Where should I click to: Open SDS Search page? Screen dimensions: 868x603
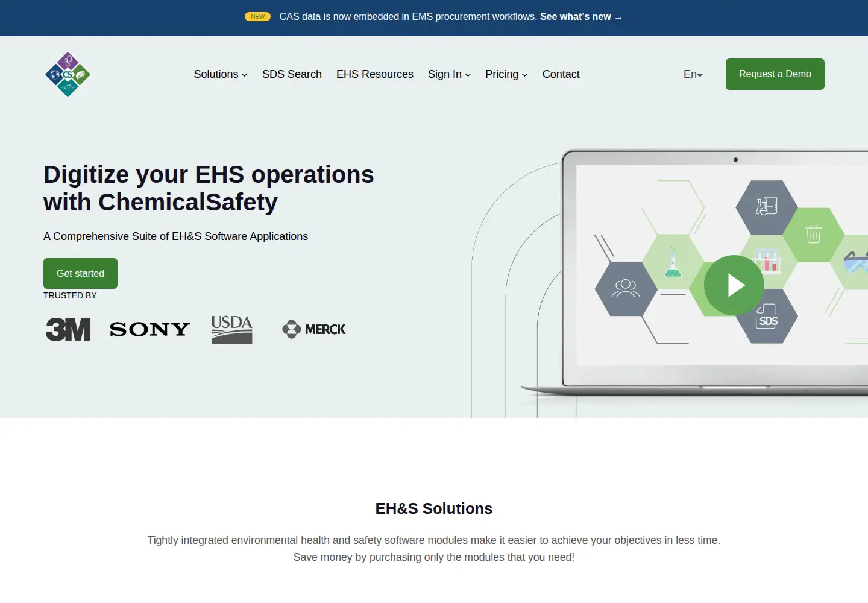click(292, 74)
